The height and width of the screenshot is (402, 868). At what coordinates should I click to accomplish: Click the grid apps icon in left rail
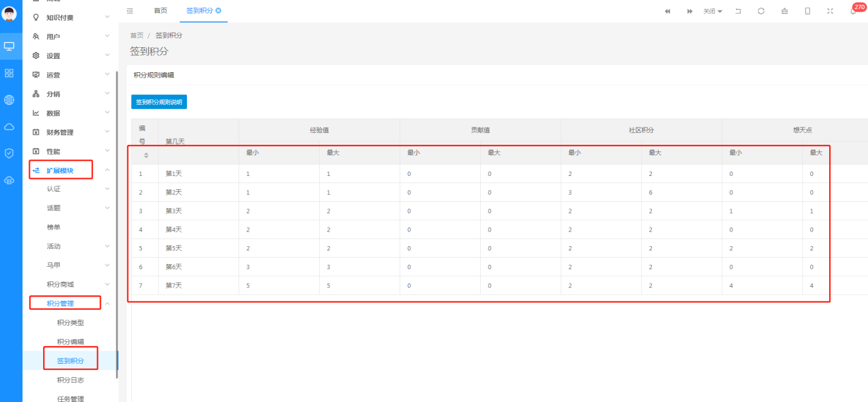click(x=9, y=73)
